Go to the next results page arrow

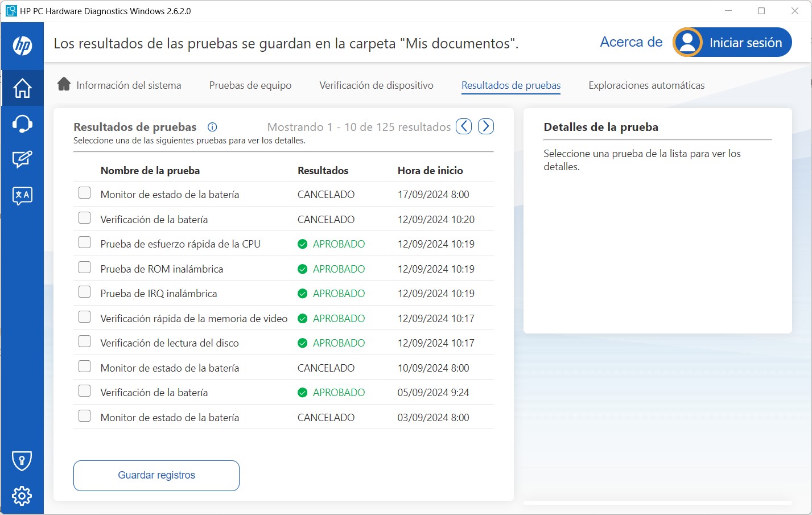pyautogui.click(x=485, y=126)
